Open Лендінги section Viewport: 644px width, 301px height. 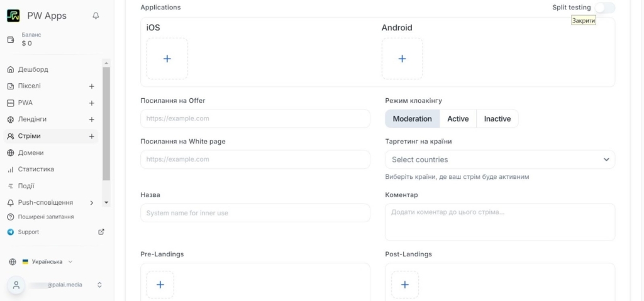coord(32,119)
